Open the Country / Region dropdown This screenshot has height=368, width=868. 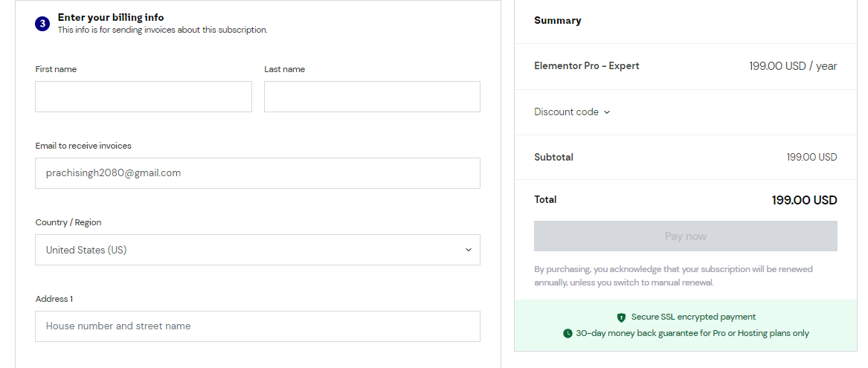pos(258,250)
